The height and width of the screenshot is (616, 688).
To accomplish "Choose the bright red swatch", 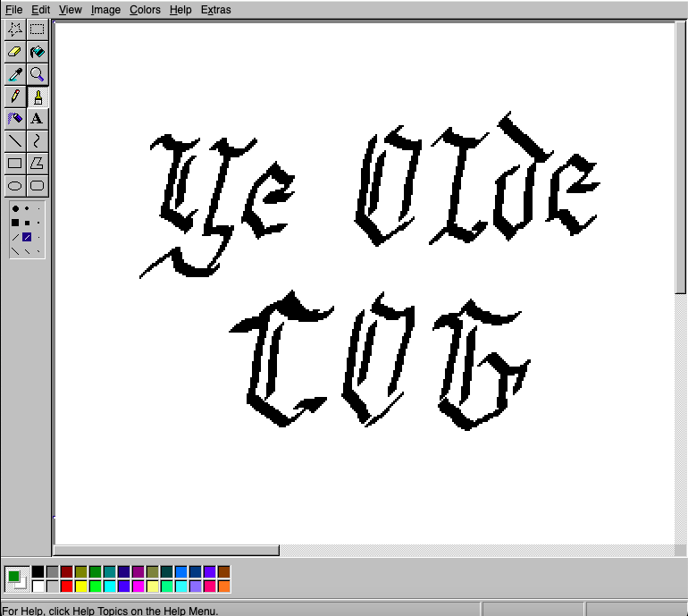I will coord(67,586).
